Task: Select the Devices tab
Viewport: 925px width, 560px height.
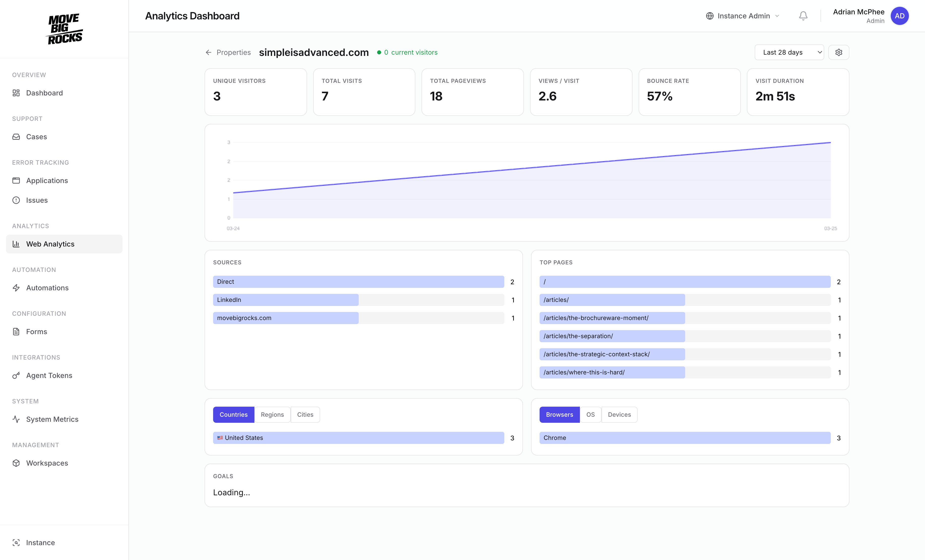Action: tap(619, 415)
